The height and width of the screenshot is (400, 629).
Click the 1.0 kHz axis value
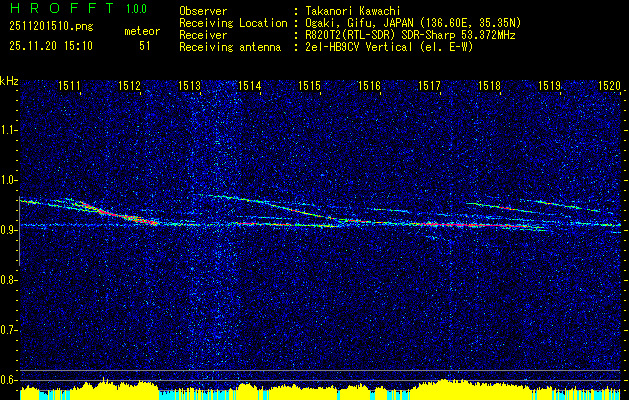pos(9,180)
